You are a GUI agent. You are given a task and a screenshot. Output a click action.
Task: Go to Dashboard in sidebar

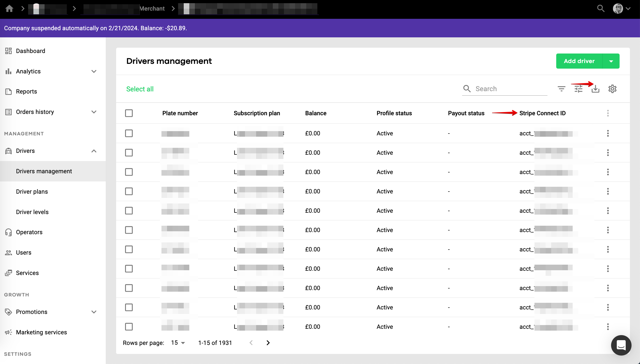point(30,51)
